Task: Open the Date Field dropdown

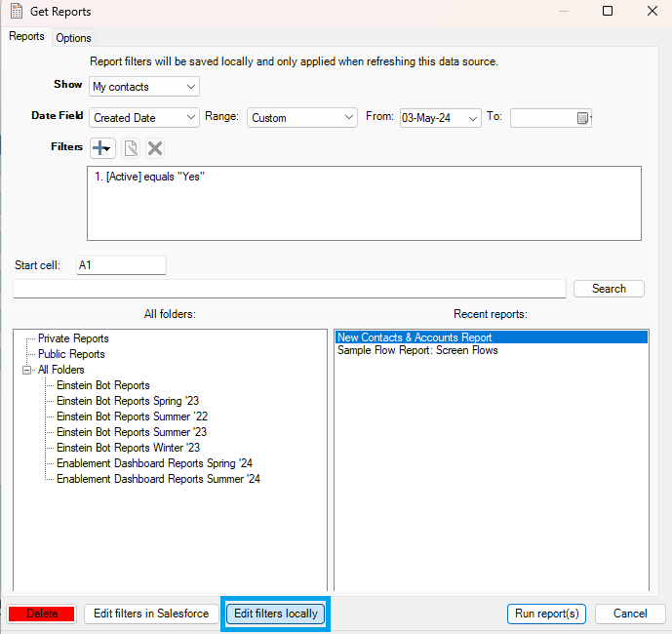Action: (x=144, y=117)
